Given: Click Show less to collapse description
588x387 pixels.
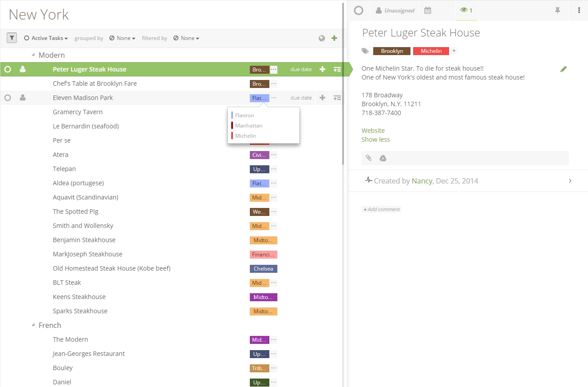Looking at the screenshot, I should coord(375,140).
